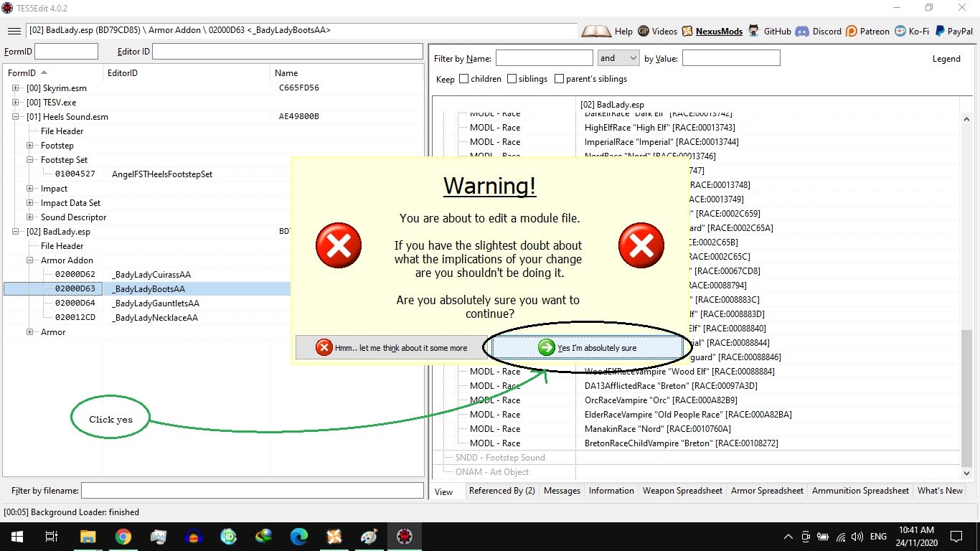
Task: Collapse the Armor Addon group
Action: pyautogui.click(x=30, y=260)
